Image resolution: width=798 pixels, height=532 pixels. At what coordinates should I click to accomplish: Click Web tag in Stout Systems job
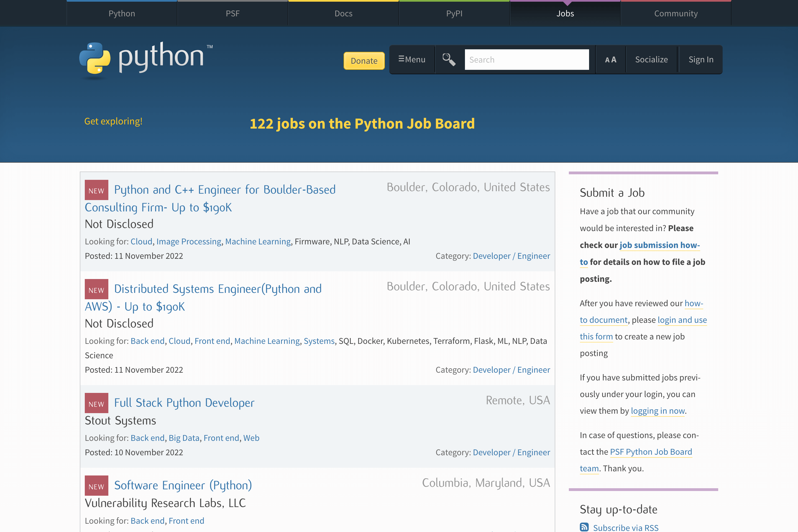click(251, 438)
